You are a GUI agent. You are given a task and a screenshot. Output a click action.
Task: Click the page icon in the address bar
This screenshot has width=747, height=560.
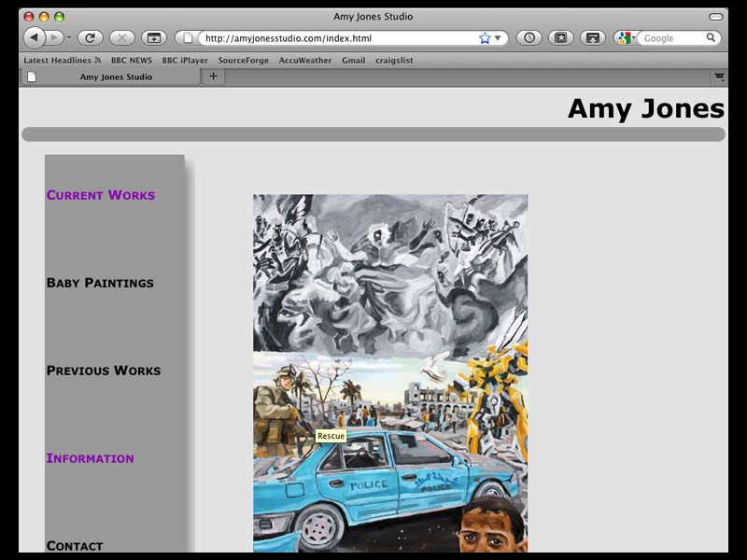(189, 37)
